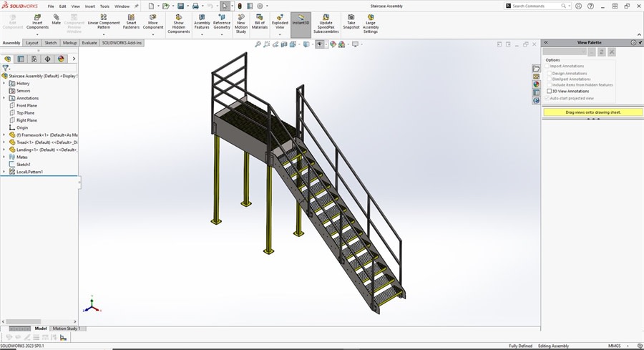
Task: Expand the Mates folder in the tree
Action: (x=4, y=157)
